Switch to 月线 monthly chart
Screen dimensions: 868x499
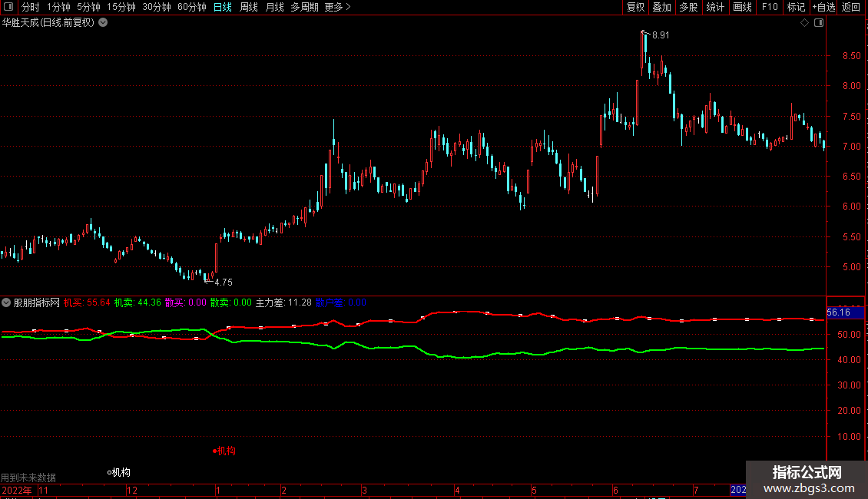(274, 7)
